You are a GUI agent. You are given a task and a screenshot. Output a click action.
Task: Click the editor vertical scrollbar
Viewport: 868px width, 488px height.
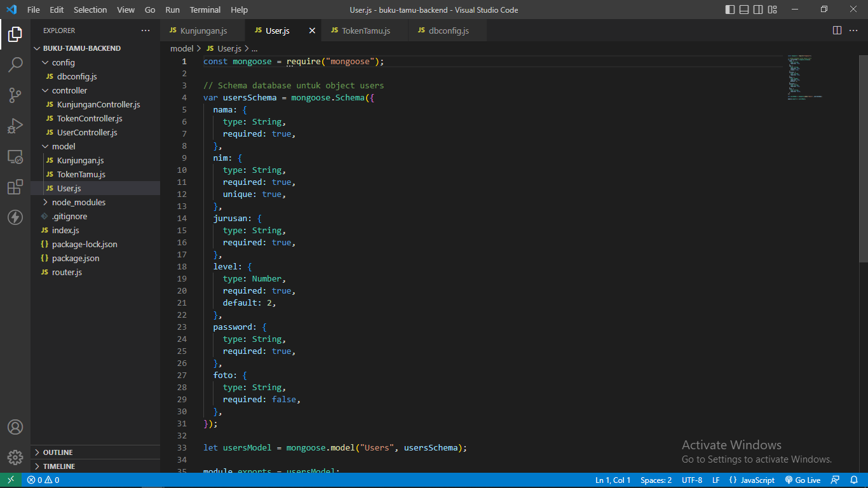(x=864, y=159)
